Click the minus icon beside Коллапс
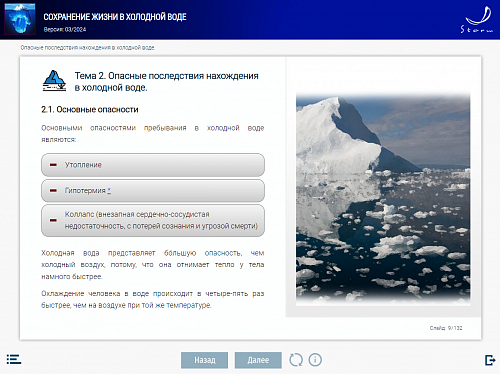500x374 pixels. point(53,220)
